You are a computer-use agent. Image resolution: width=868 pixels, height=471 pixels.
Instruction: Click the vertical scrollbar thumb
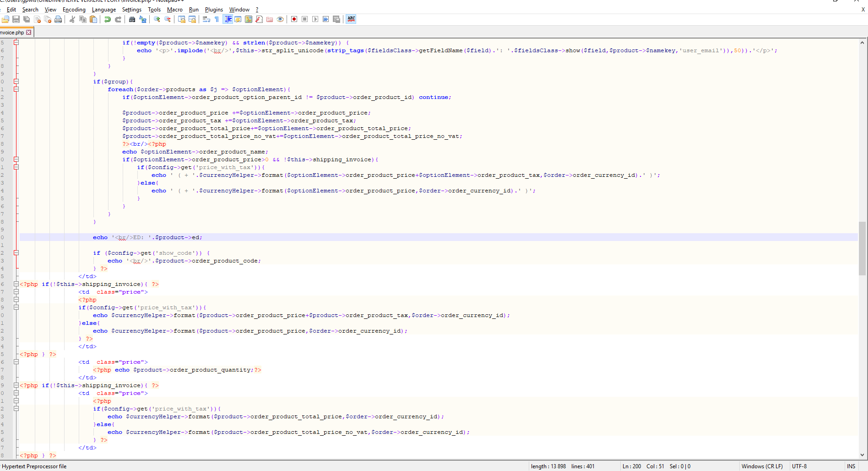(862, 248)
